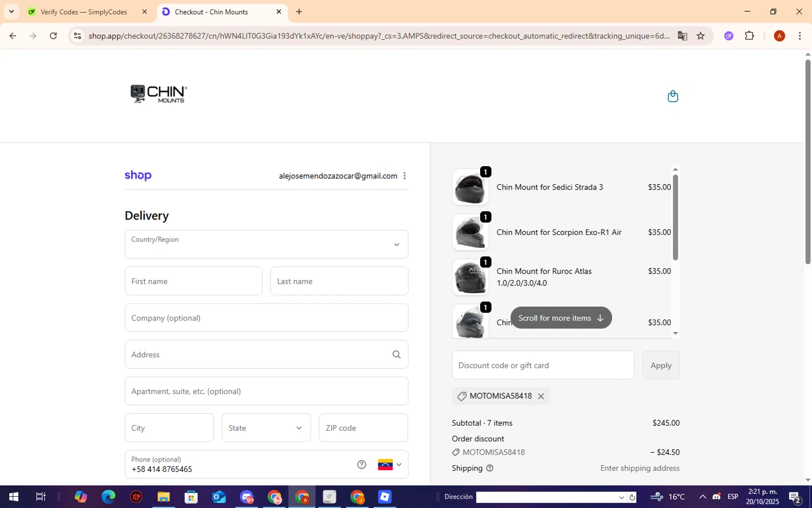Click the City field
Viewport: 812px width, 508px height.
169,428
